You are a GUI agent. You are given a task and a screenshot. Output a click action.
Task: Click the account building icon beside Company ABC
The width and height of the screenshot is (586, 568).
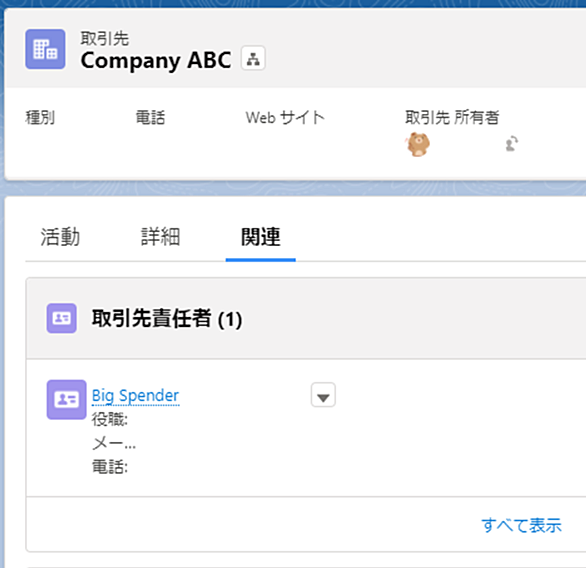point(45,49)
